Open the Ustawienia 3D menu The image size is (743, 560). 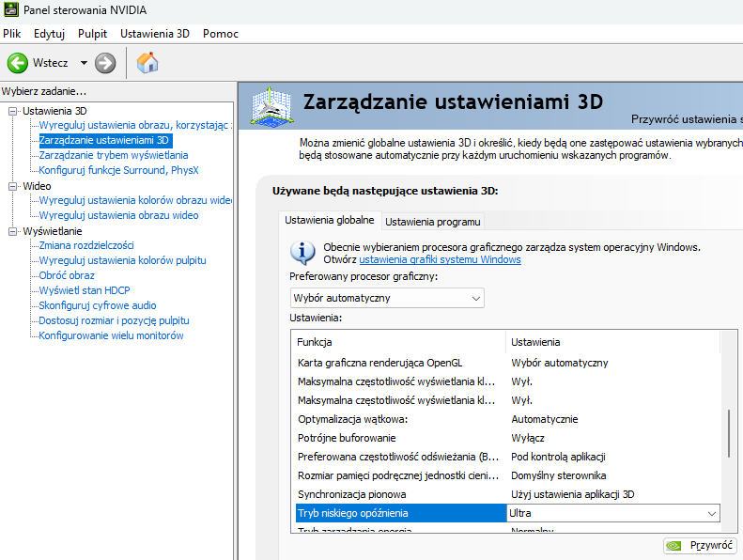tap(154, 34)
